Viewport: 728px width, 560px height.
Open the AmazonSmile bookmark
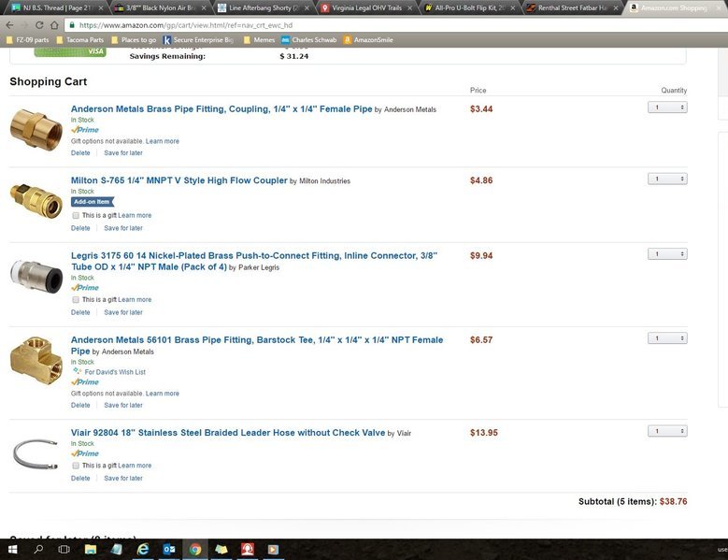368,40
